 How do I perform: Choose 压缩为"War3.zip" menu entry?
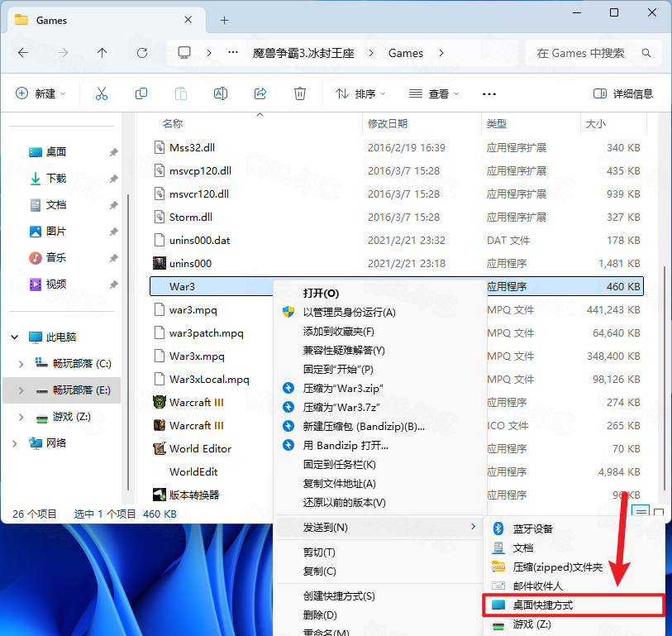tap(343, 388)
